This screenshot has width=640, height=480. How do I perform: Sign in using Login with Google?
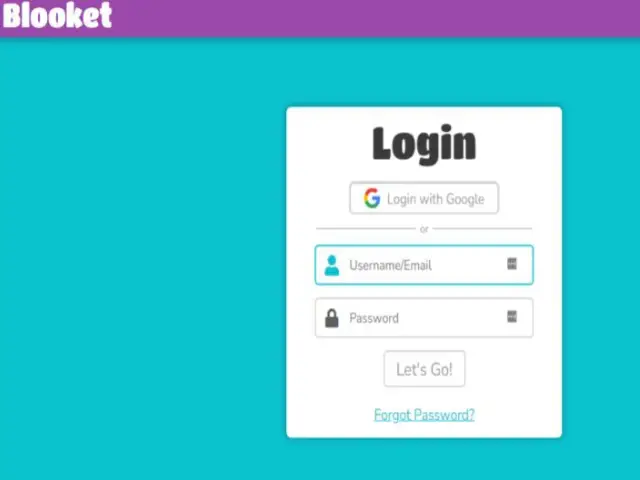point(424,198)
